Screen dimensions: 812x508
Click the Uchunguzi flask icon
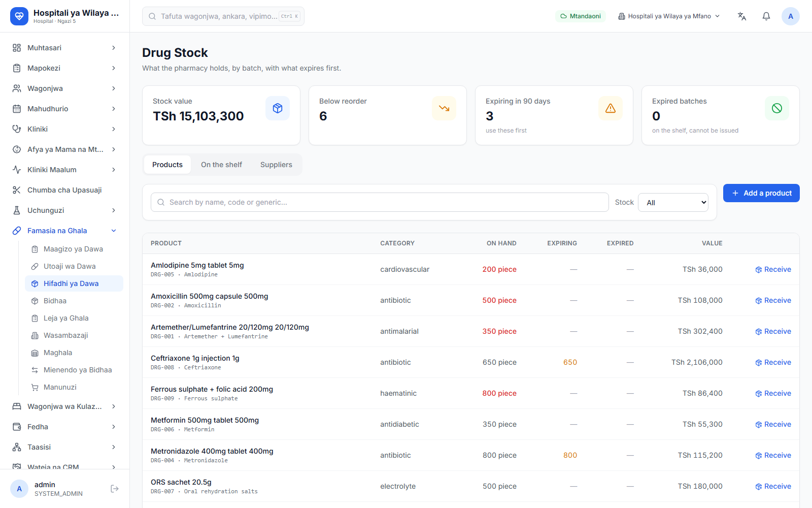coord(17,210)
